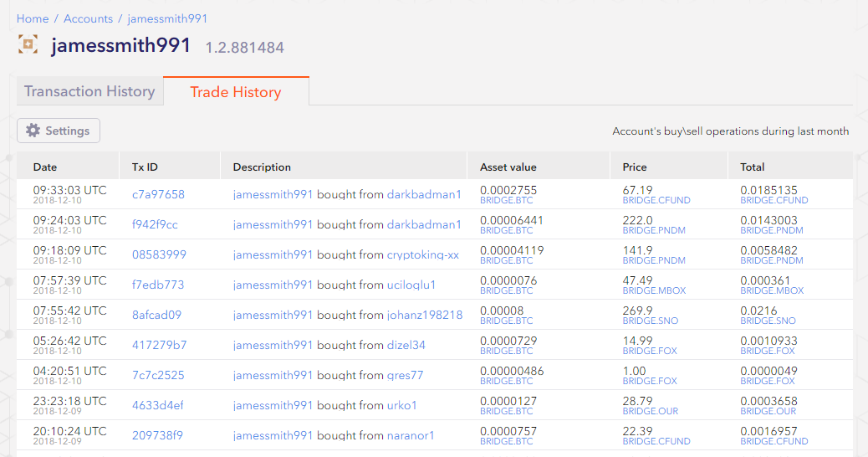868x457 pixels.
Task: Open transaction 8afcad09
Action: click(156, 315)
